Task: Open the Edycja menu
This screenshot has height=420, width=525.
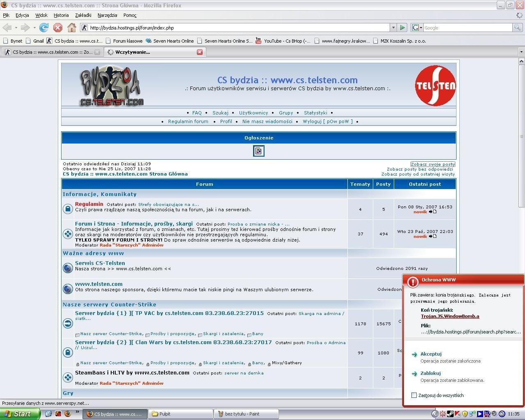Action: coord(22,15)
